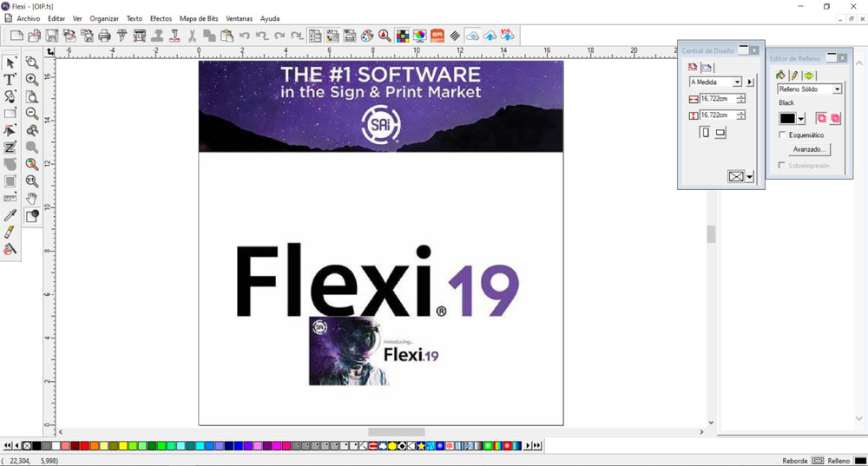Screen dimensions: 868x466
Task: Switch to the fill bucket tab in Editor de Relleno
Action: [x=780, y=75]
